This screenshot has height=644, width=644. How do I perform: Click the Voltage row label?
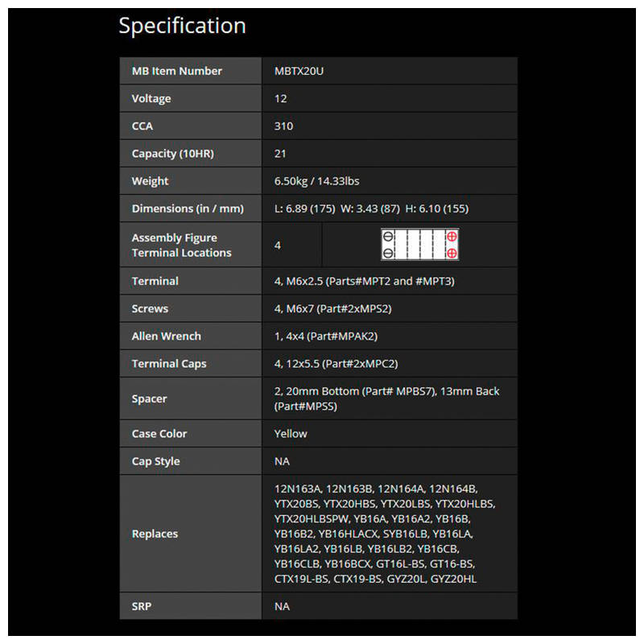(151, 98)
